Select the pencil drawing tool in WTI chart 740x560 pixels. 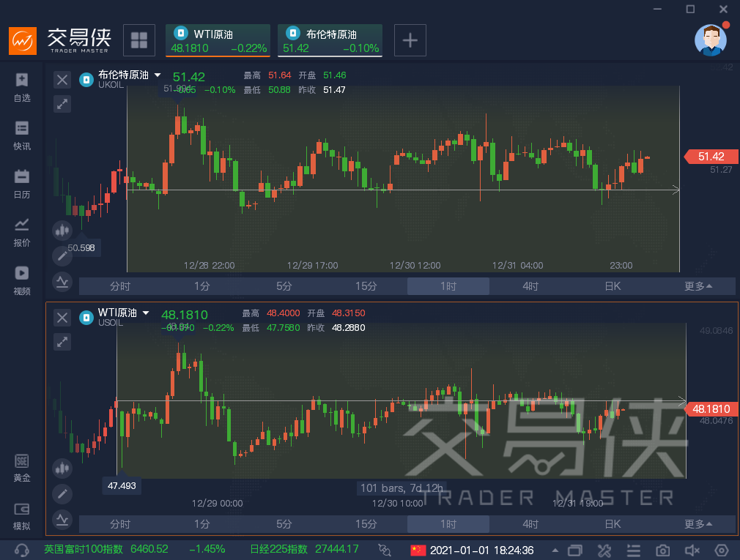pos(62,494)
